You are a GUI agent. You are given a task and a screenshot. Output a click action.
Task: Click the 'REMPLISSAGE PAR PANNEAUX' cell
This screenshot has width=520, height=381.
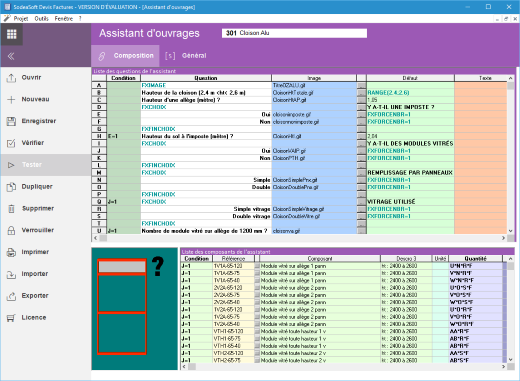(410, 173)
